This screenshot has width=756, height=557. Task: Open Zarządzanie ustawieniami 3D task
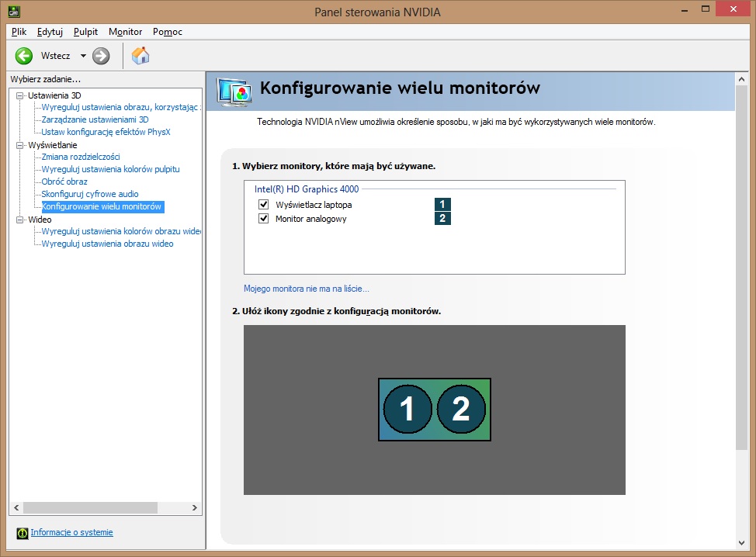pyautogui.click(x=95, y=119)
